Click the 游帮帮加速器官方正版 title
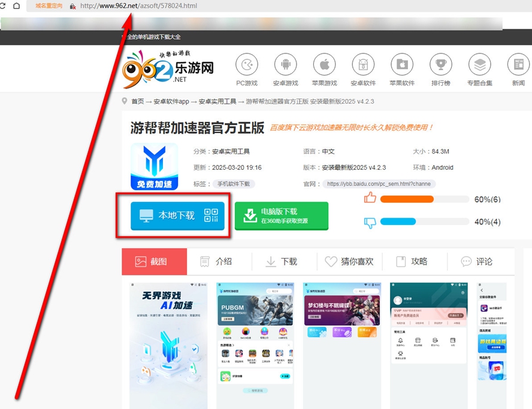The image size is (532, 409). [197, 128]
